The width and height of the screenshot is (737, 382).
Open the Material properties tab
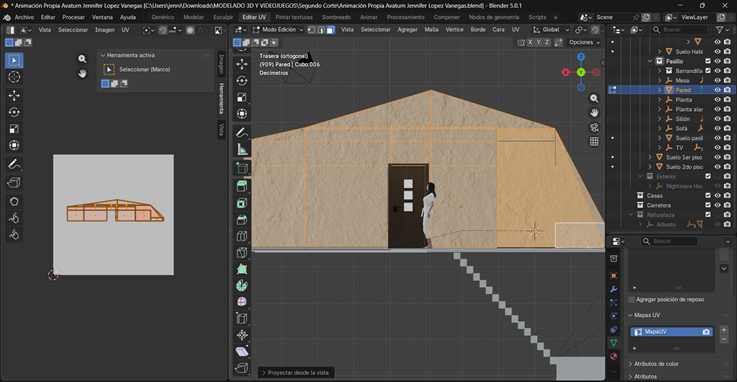tap(613, 356)
